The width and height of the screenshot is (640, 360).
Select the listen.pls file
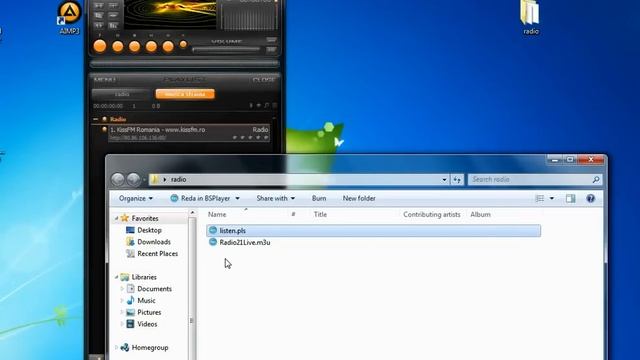click(x=373, y=231)
